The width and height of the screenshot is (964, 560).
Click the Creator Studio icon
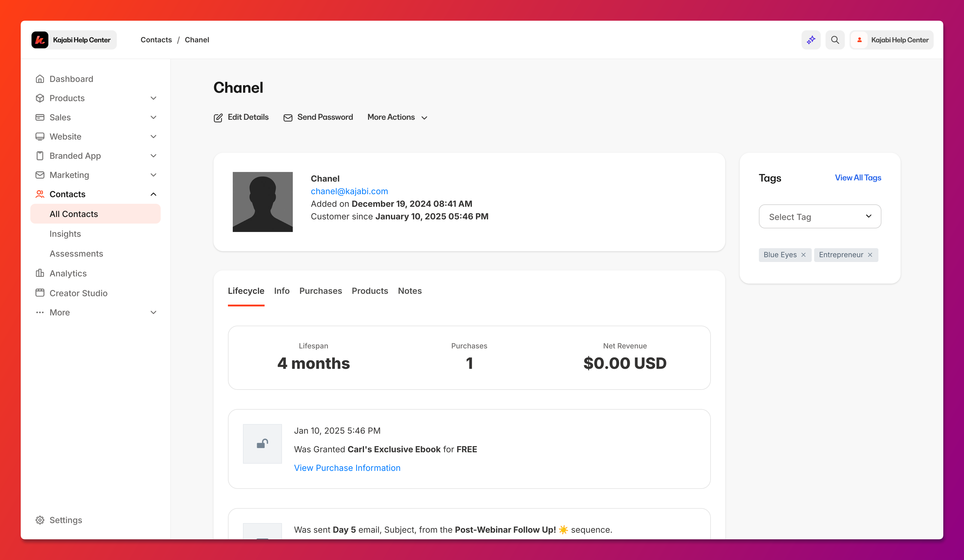click(x=40, y=293)
